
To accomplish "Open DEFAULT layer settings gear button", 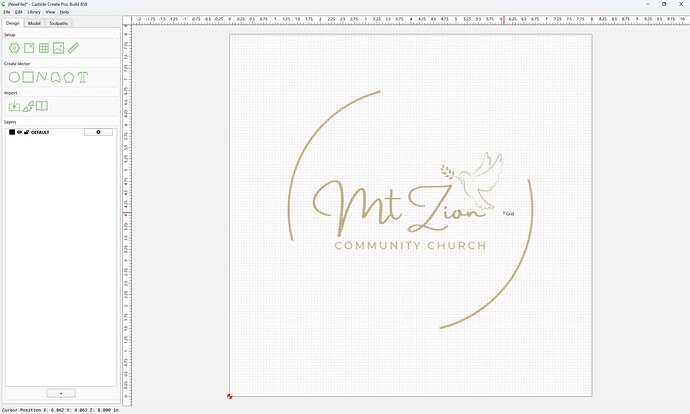I will tap(98, 132).
